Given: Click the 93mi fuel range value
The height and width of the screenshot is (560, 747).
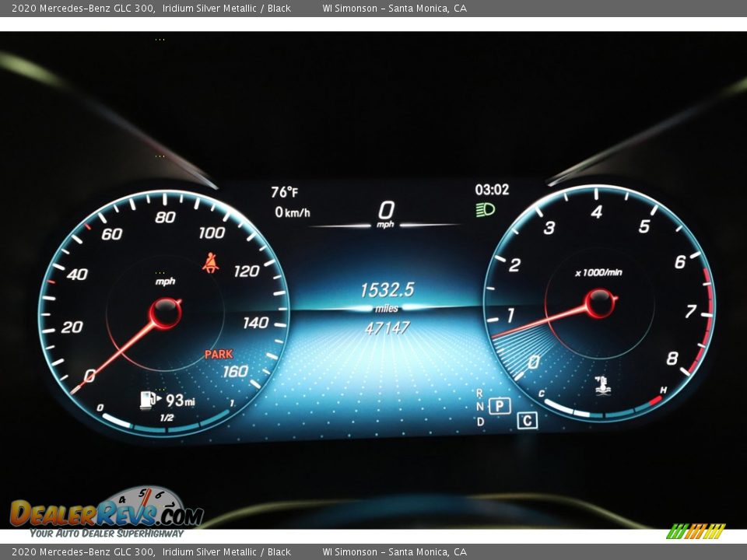Looking at the screenshot, I should (181, 401).
